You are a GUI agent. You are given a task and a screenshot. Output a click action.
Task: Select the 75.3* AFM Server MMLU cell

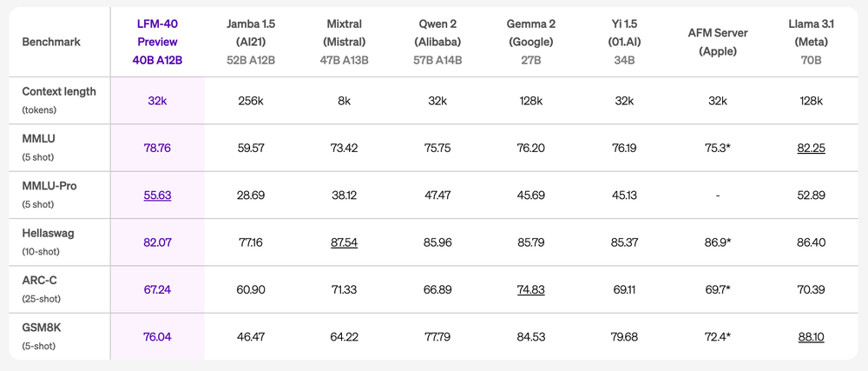coord(718,148)
